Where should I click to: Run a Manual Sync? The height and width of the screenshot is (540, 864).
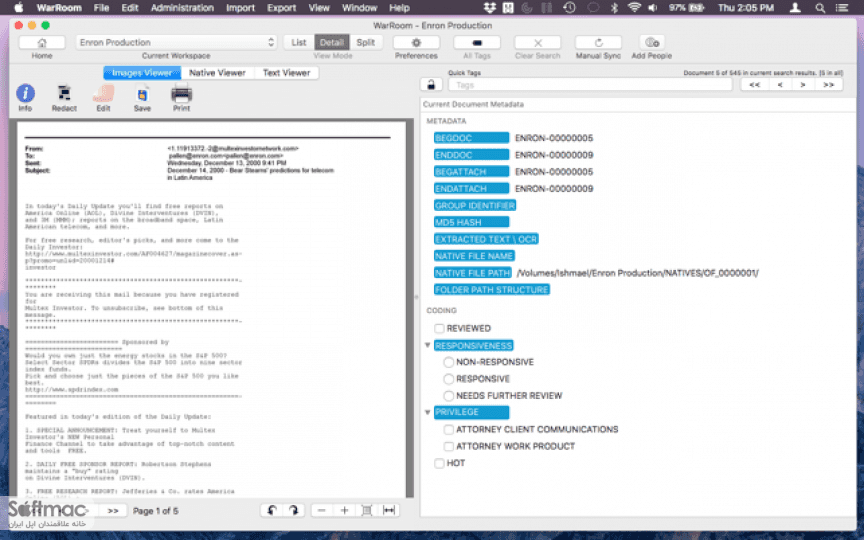click(598, 42)
